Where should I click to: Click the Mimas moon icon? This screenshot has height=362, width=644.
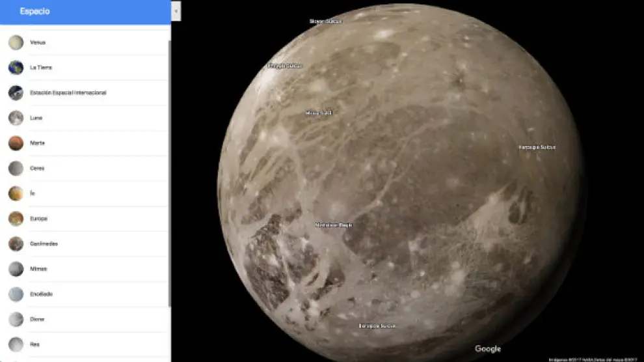click(16, 269)
